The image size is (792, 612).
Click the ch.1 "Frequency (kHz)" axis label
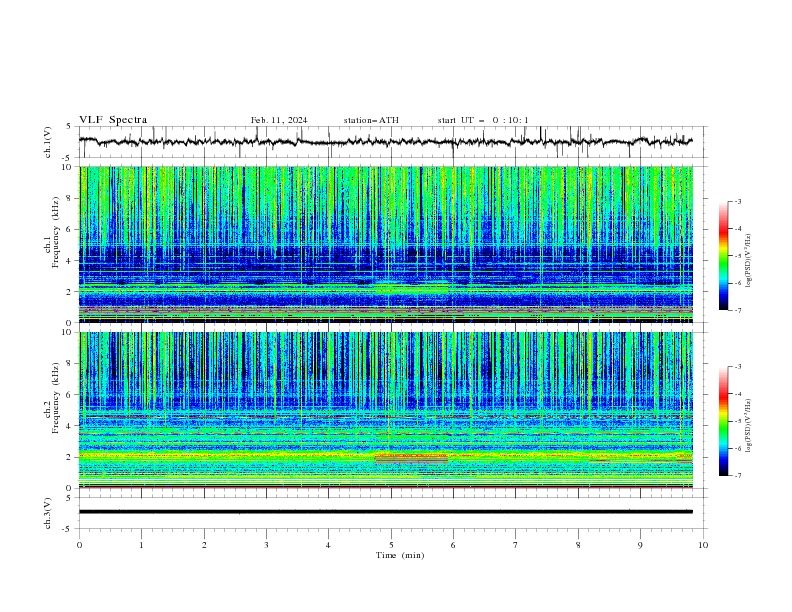pyautogui.click(x=55, y=233)
